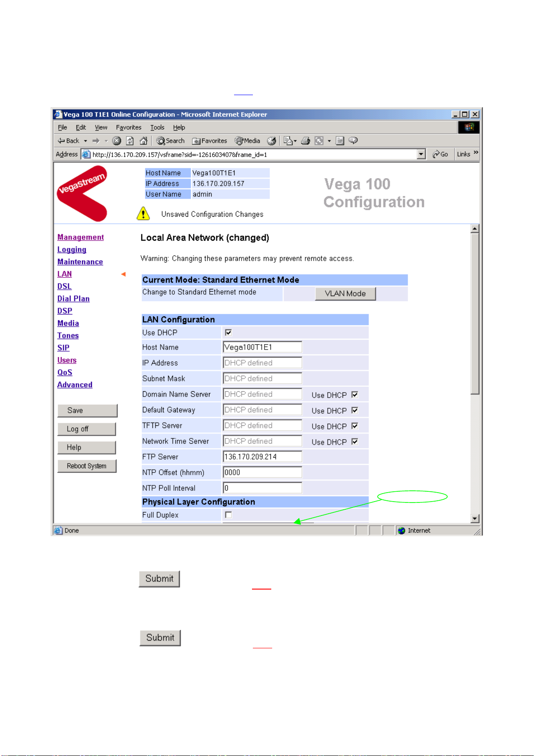
Task: Toggle Use DHCP for Default Gateway
Action: tap(355, 411)
